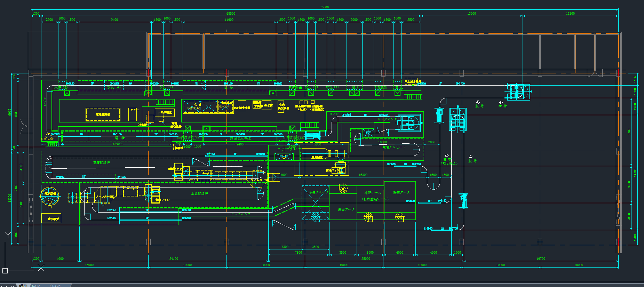Screen dimensions: 644x287
Task: Open the first layout tab after 模型
Action: (x=37, y=285)
